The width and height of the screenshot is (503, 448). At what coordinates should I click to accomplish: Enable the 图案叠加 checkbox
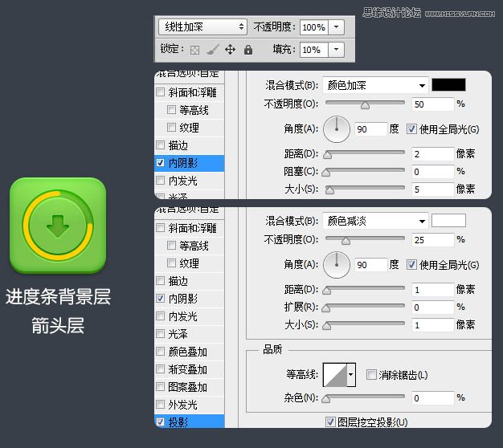tap(161, 386)
